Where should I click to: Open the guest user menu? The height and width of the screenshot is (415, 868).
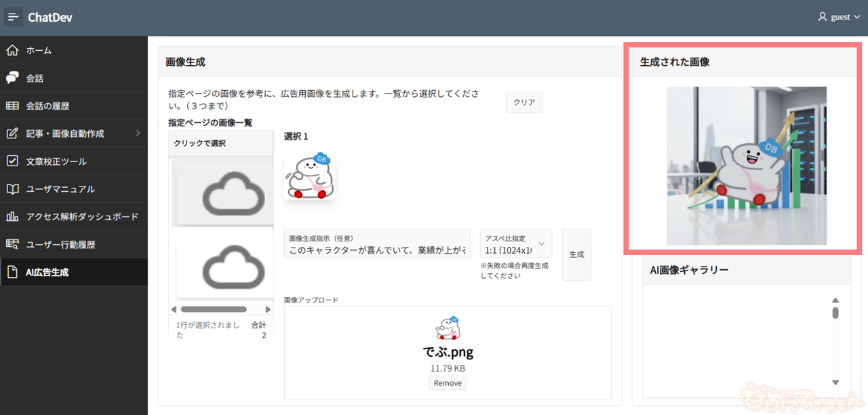pos(838,17)
